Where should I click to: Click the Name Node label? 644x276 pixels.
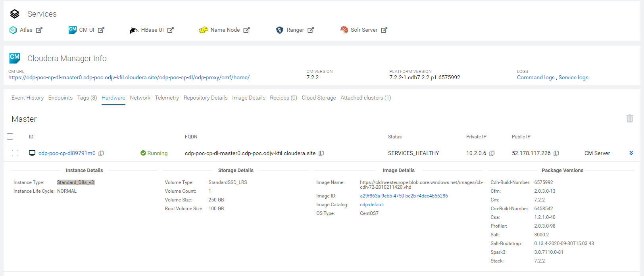(x=225, y=30)
